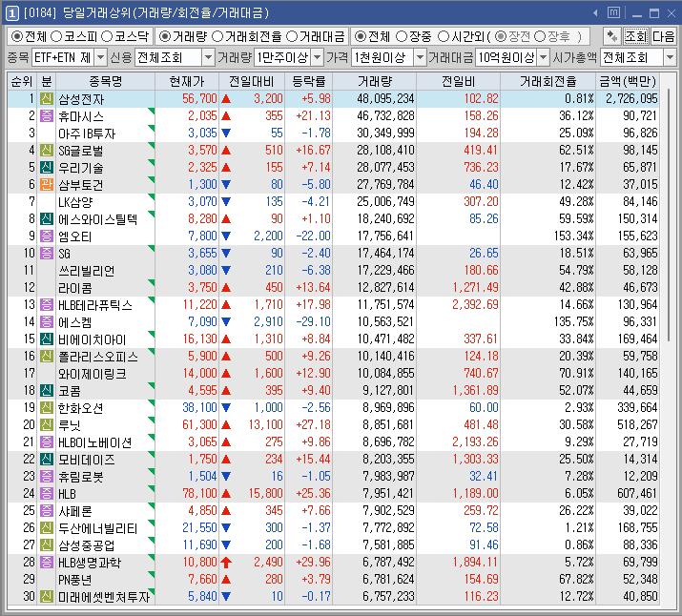Image resolution: width=682 pixels, height=616 pixels.
Task: Click the 신 badge next to 우리기술
Action: click(x=47, y=168)
